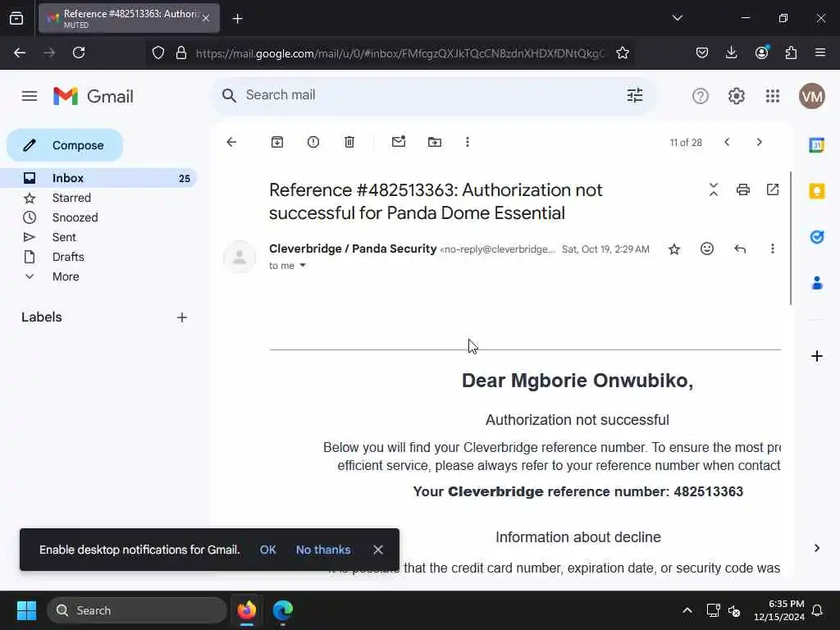This screenshot has height=630, width=840.
Task: Open Firefox application menu
Action: [820, 52]
